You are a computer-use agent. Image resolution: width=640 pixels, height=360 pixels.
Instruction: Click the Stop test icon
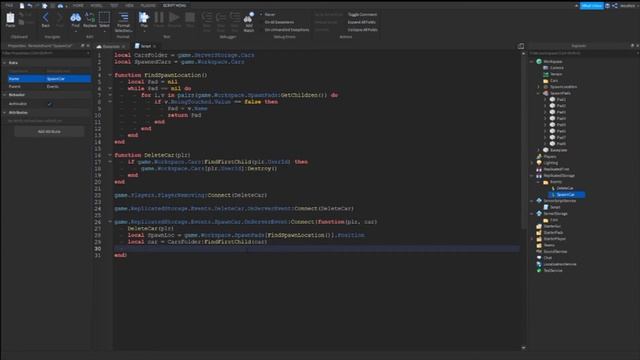pos(190,18)
